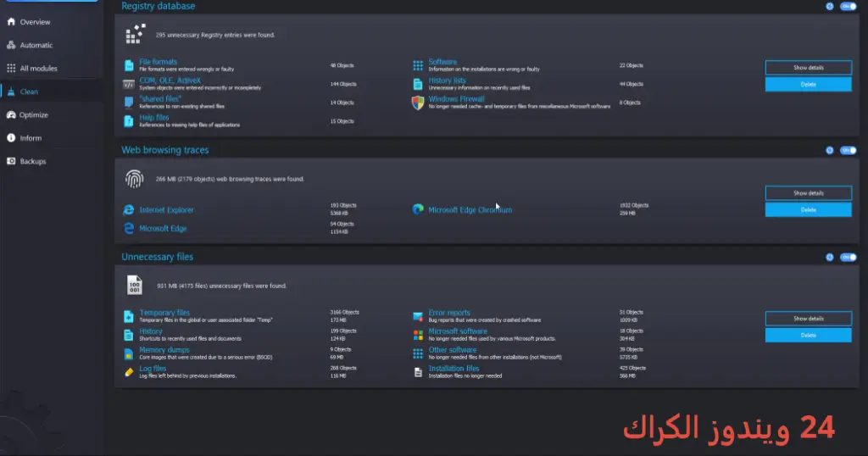868x456 pixels.
Task: Click the Unnecessary files heading
Action: (x=157, y=257)
